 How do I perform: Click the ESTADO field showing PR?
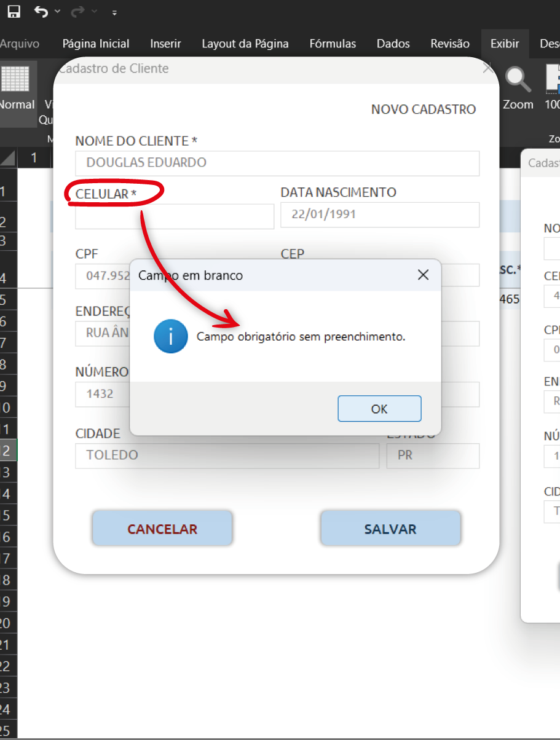coord(433,456)
